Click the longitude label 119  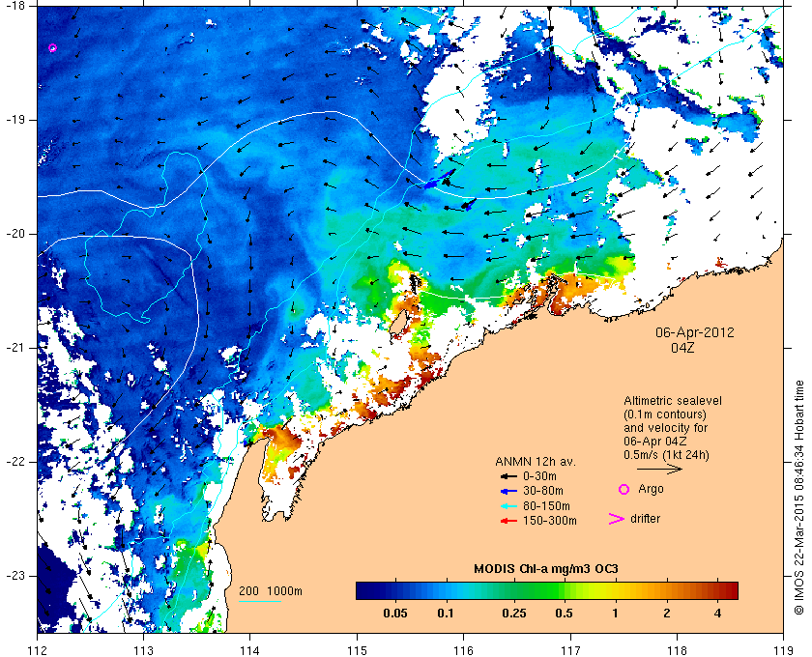(784, 649)
